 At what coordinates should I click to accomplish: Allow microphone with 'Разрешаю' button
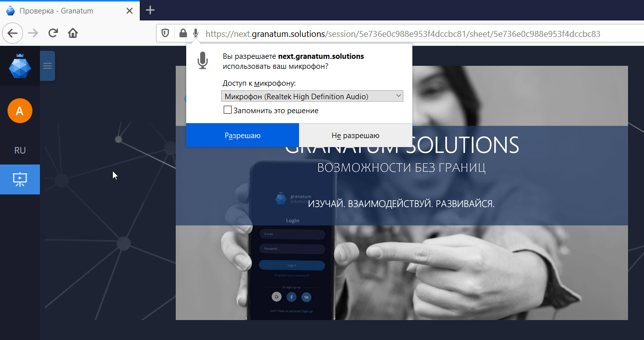(x=243, y=136)
